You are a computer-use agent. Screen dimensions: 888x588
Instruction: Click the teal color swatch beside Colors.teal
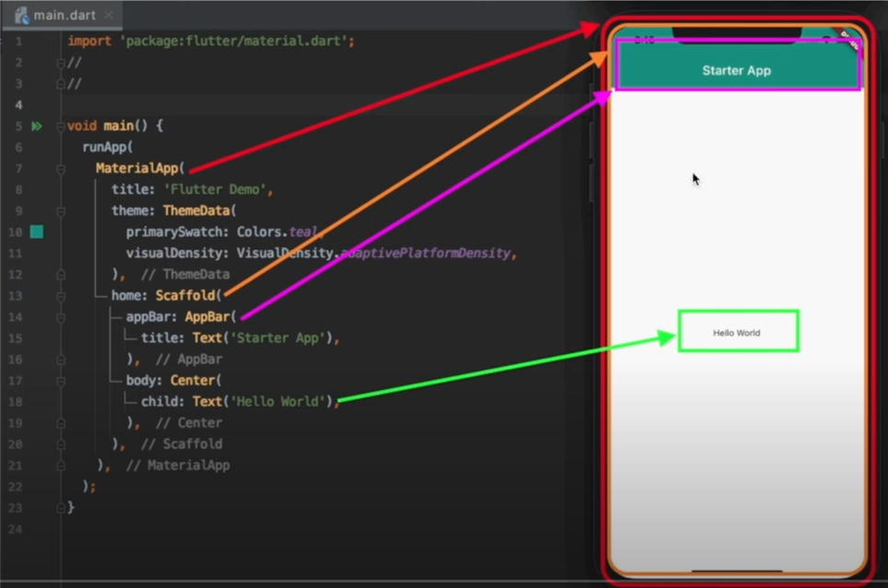(37, 231)
